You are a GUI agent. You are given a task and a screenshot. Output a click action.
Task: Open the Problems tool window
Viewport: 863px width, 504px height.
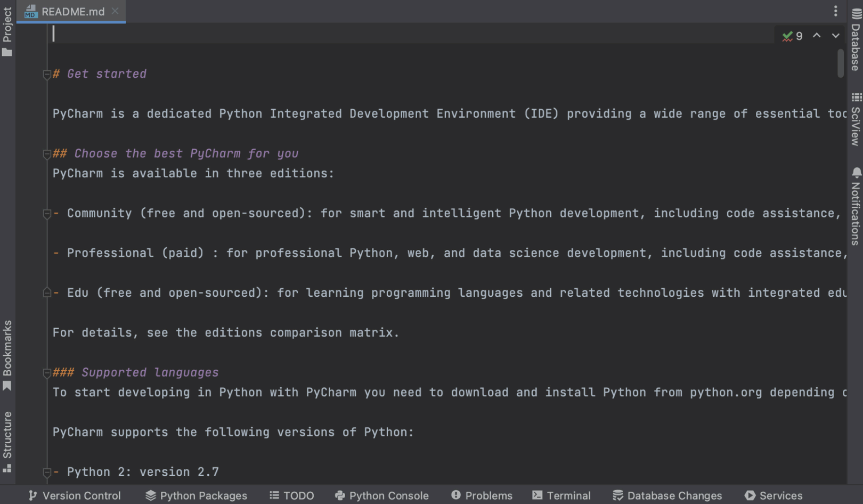tap(482, 495)
